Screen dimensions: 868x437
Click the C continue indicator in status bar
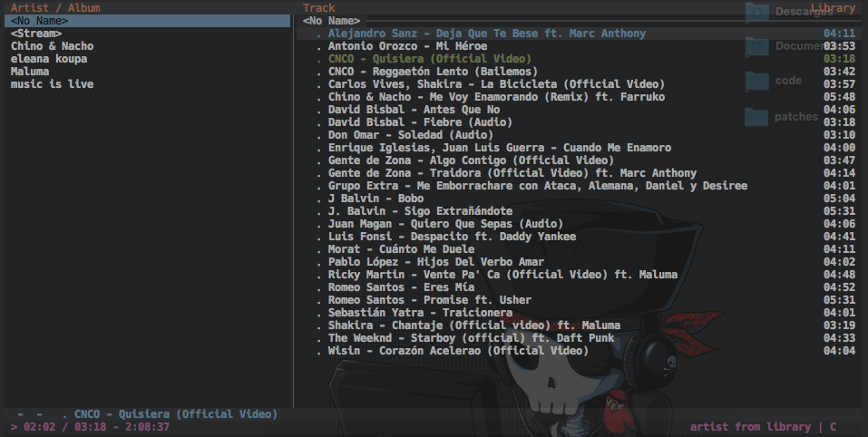coord(834,428)
